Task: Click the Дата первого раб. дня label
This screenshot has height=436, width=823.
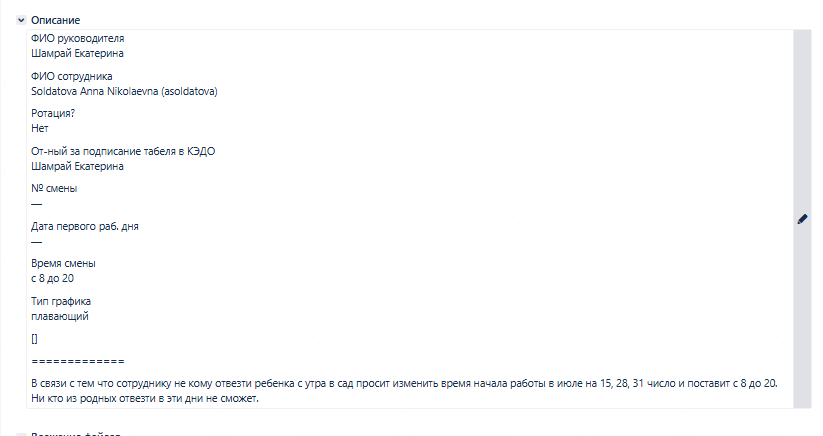Action: (85, 226)
